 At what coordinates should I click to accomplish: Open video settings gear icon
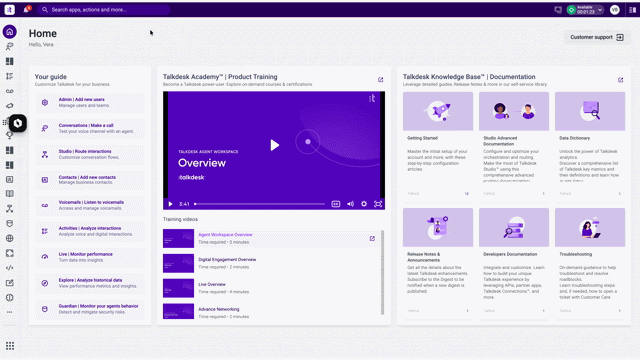pyautogui.click(x=364, y=204)
